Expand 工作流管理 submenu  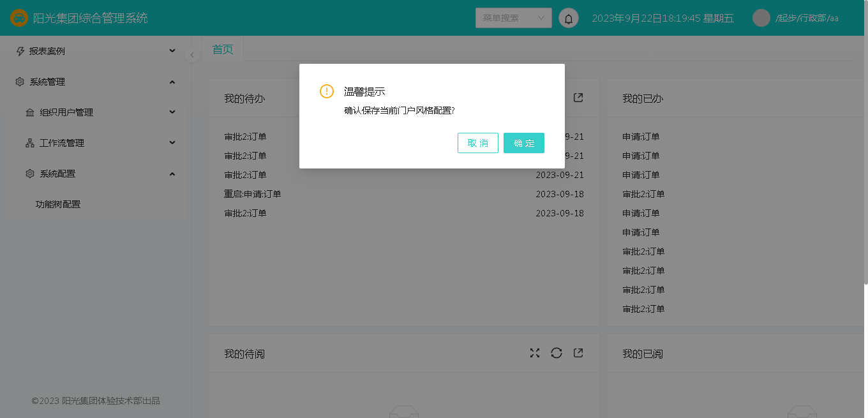100,143
